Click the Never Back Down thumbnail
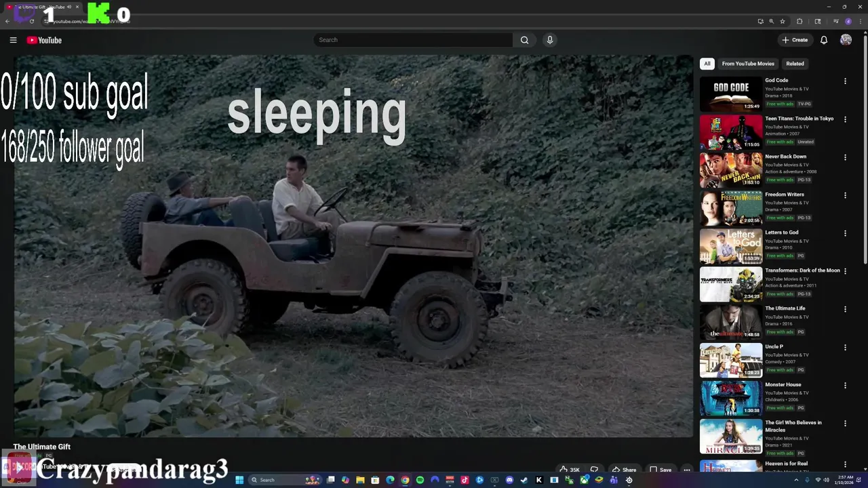868x488 pixels. click(x=731, y=169)
